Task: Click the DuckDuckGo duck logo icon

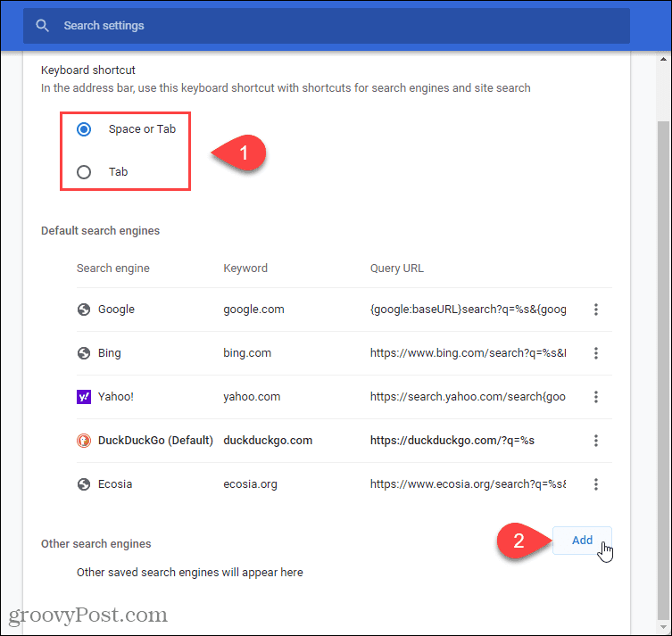Action: point(84,441)
